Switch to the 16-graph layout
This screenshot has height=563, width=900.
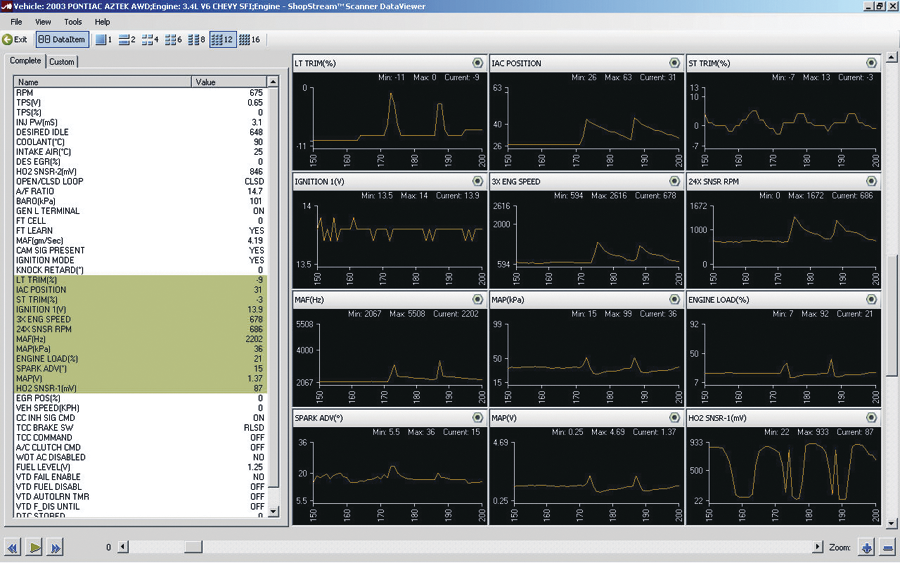tap(250, 40)
